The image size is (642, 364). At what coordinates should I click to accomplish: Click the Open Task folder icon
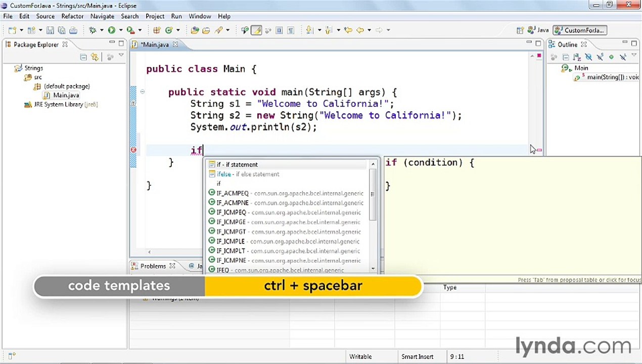point(207,30)
